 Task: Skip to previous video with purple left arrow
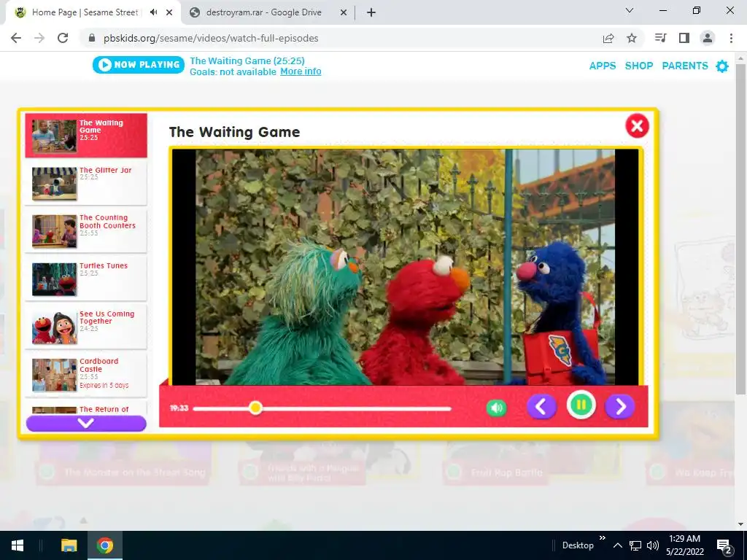(541, 407)
